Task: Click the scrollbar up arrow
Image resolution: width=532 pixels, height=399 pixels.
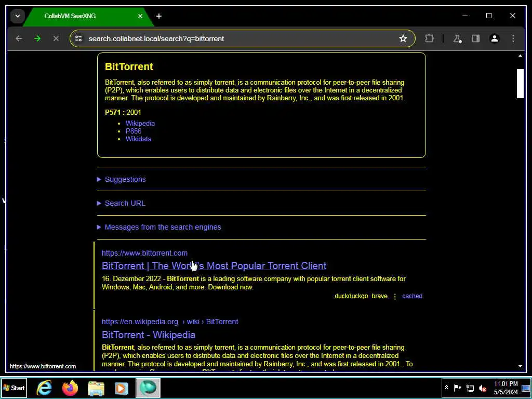Action: (x=520, y=56)
